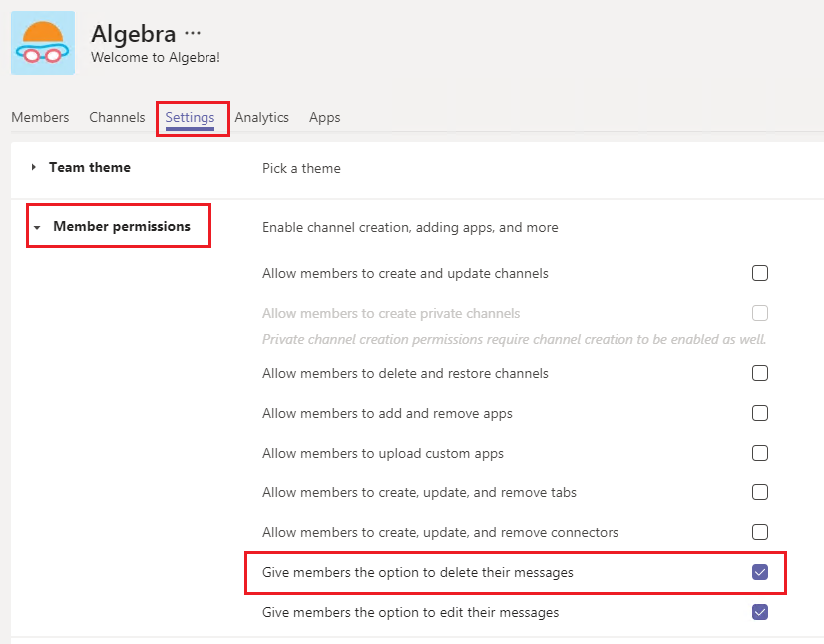Open the Channels tab
824x644 pixels.
point(117,117)
